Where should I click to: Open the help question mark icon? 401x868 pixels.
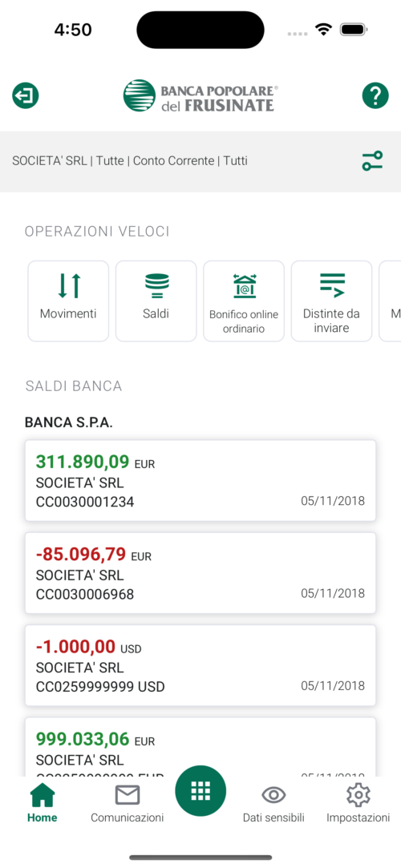(x=375, y=95)
